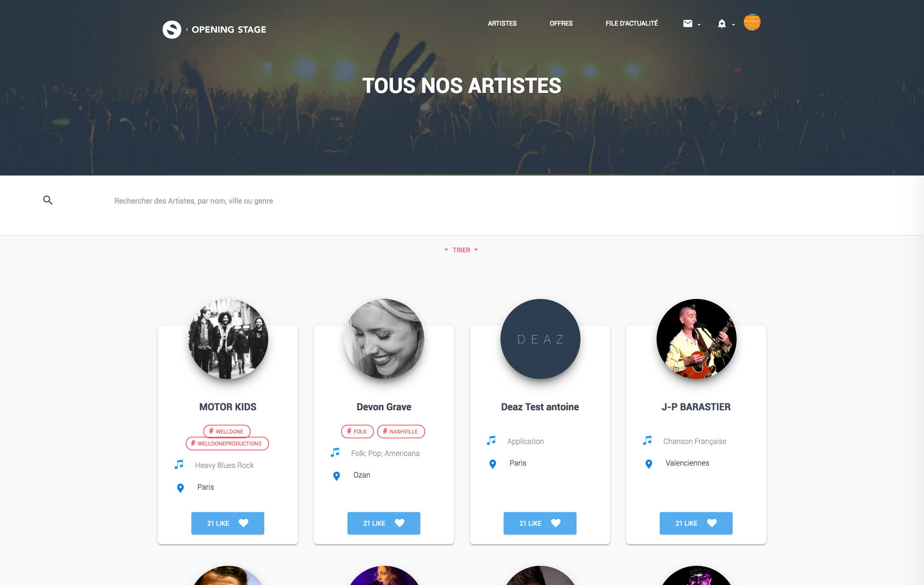Screen dimensions: 924x585
Task: Open the ARTISTES menu item
Action: 502,24
